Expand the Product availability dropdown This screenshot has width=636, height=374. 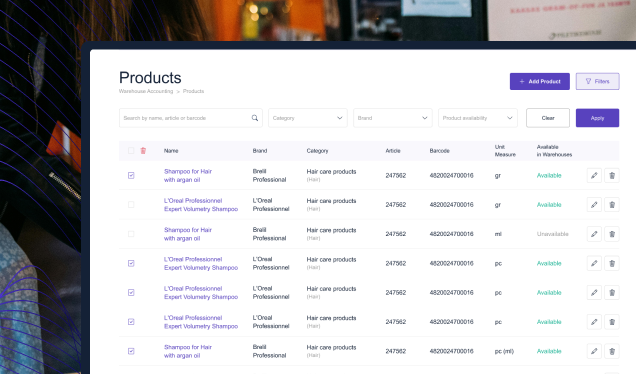(x=478, y=118)
